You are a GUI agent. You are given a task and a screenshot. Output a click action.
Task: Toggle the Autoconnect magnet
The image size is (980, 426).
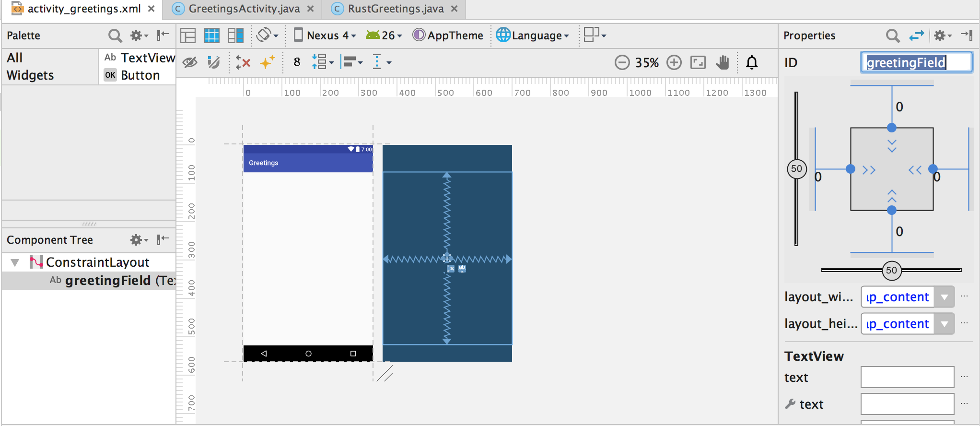coord(213,62)
